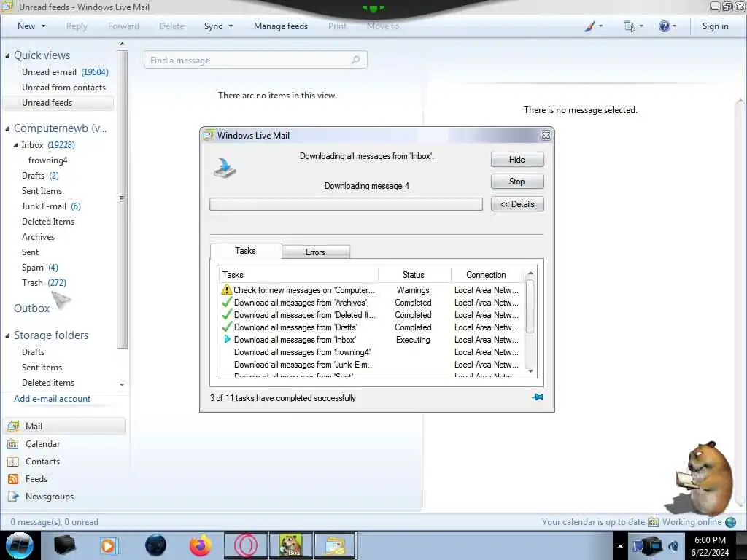Click the blue Help question-mark icon

pos(664,27)
